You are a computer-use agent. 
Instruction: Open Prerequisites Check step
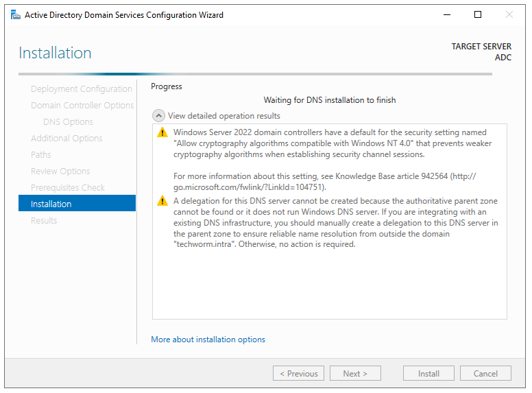coord(68,188)
